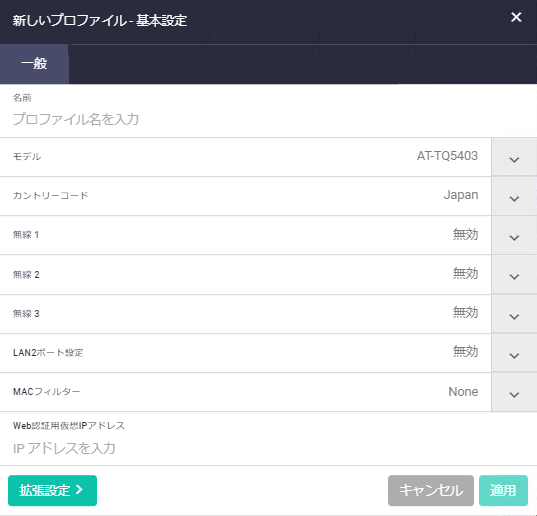Select the 一般 tab
537x516 pixels.
click(x=34, y=64)
